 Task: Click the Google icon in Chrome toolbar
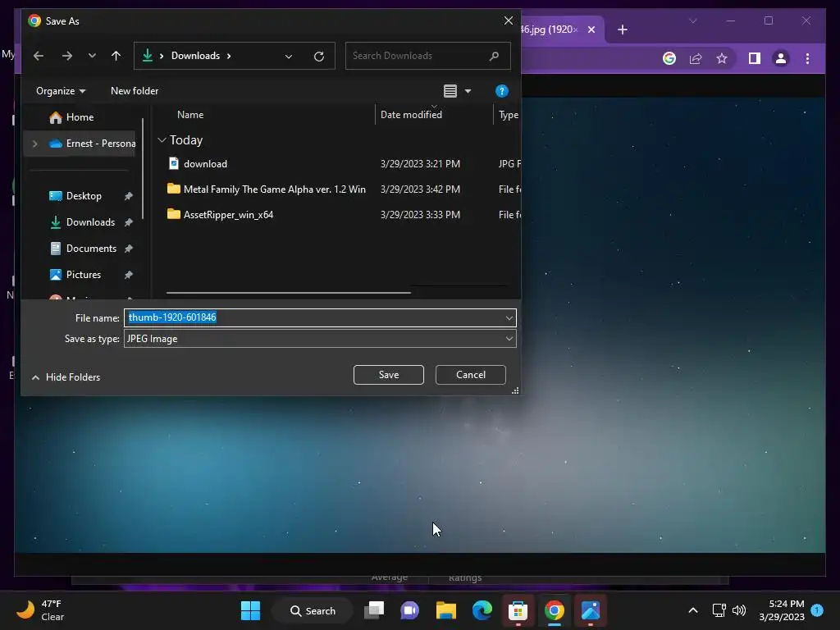[669, 58]
